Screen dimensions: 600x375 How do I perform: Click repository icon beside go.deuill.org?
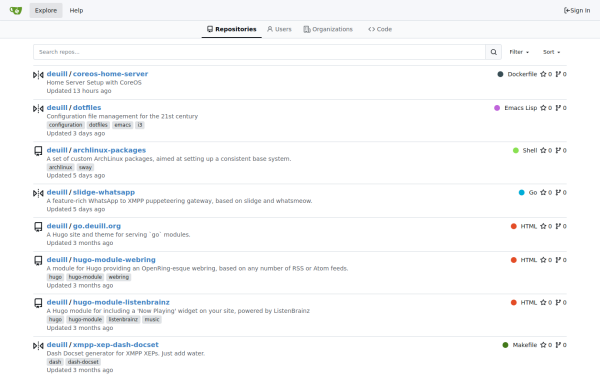[x=38, y=227]
